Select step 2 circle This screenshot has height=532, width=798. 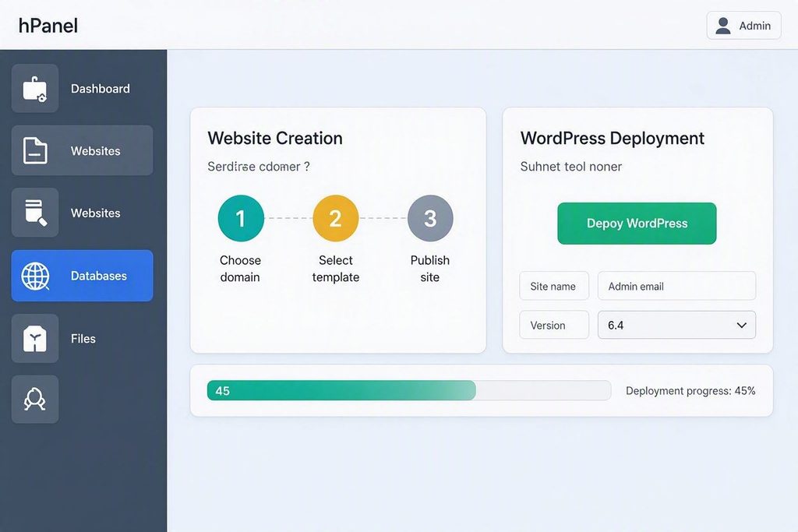335,218
